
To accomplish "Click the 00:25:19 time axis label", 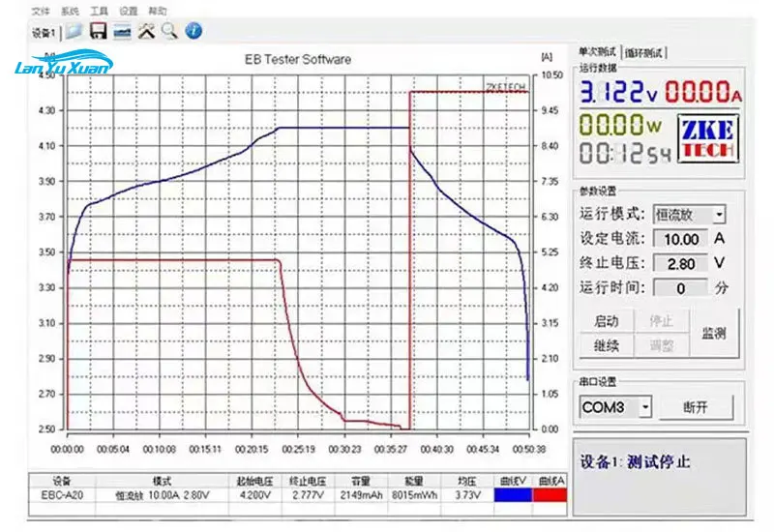I will coord(298,449).
